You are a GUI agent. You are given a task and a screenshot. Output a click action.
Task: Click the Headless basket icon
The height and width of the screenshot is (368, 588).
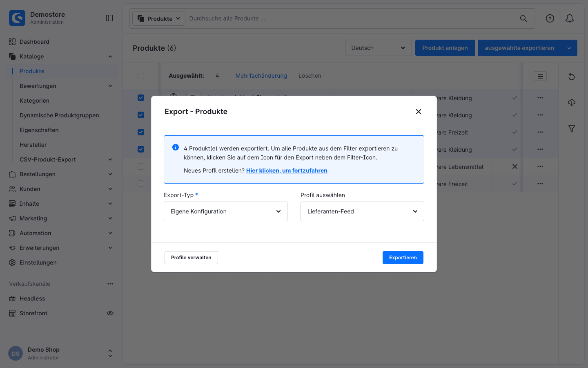tap(12, 298)
